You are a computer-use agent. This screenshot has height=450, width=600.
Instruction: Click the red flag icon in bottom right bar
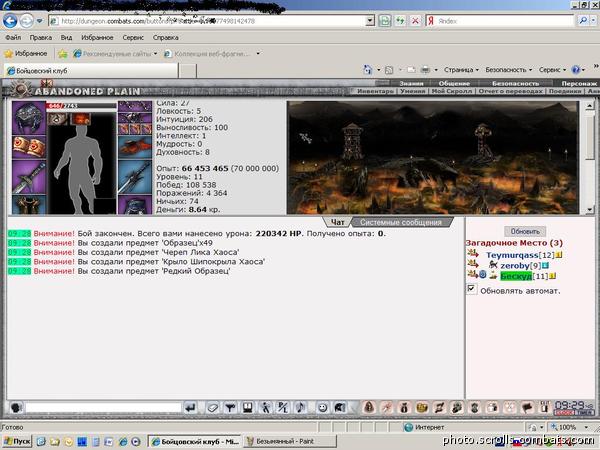tap(527, 408)
